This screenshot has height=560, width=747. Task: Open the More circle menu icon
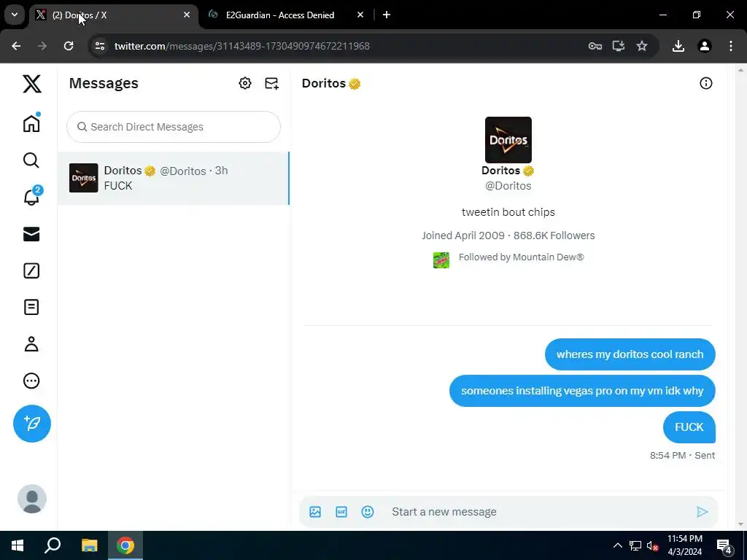(x=31, y=381)
